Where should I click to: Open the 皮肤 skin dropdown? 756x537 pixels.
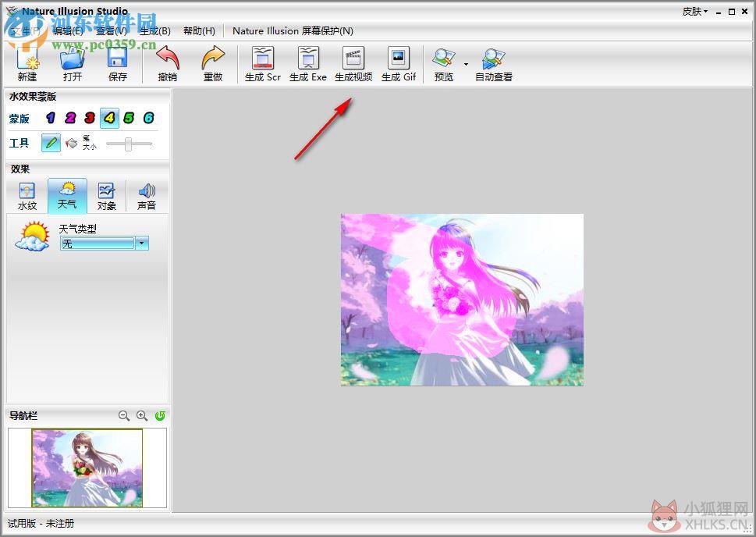(695, 12)
